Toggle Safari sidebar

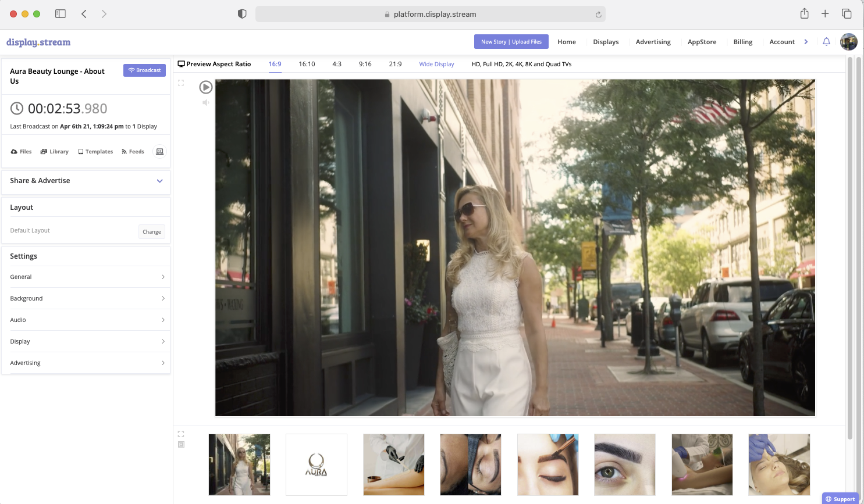click(x=61, y=14)
